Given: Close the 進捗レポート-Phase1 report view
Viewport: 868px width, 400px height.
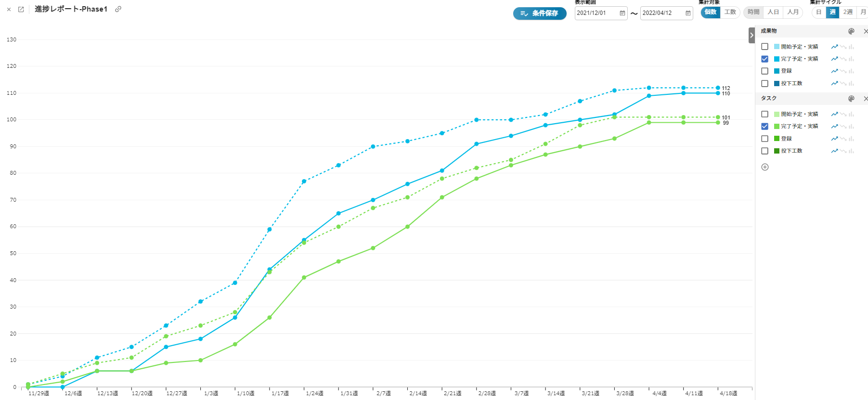Looking at the screenshot, I should 9,9.
